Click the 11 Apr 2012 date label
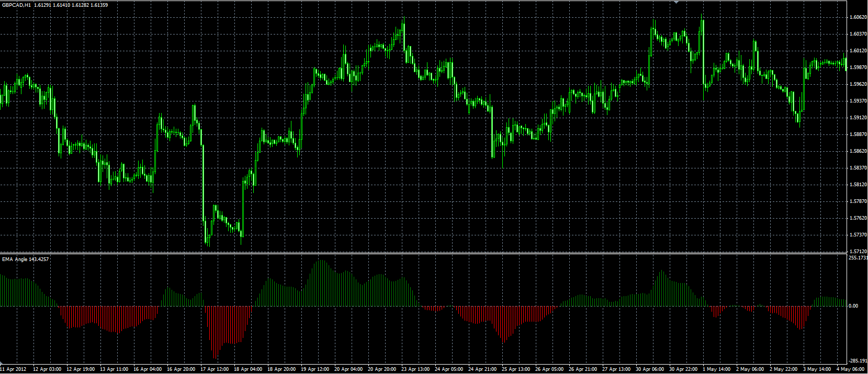The image size is (868, 374). [13, 369]
